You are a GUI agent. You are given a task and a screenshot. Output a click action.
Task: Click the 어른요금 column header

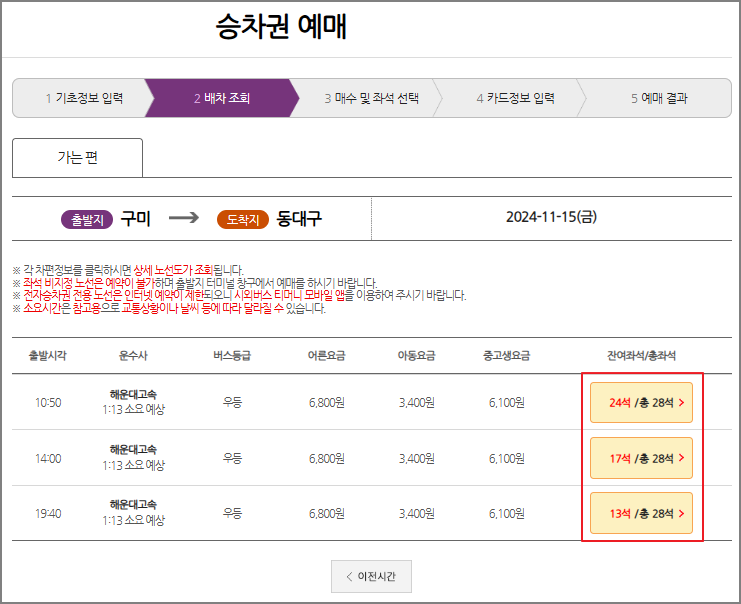coord(327,355)
